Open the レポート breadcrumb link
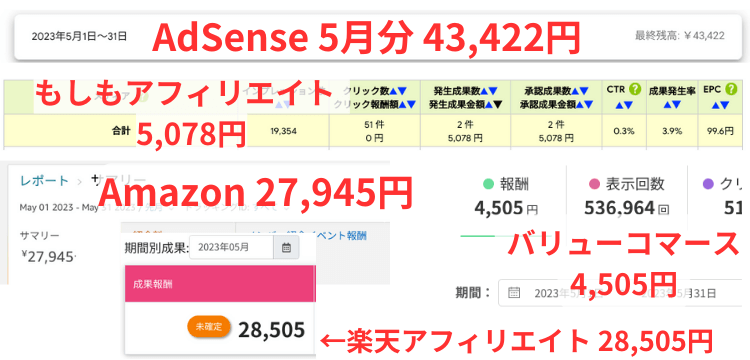The height and width of the screenshot is (360, 750). pyautogui.click(x=44, y=181)
